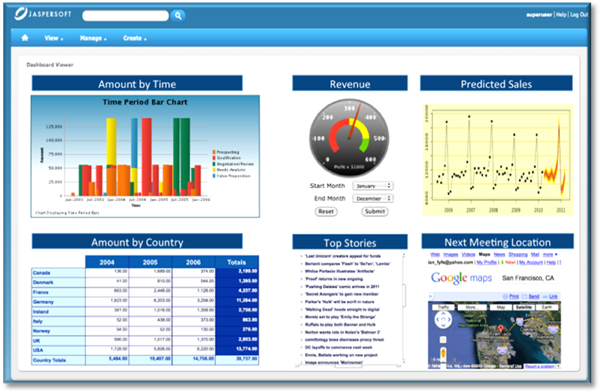602x392 pixels.
Task: Click the Jaspersoft logo
Action: [43, 14]
